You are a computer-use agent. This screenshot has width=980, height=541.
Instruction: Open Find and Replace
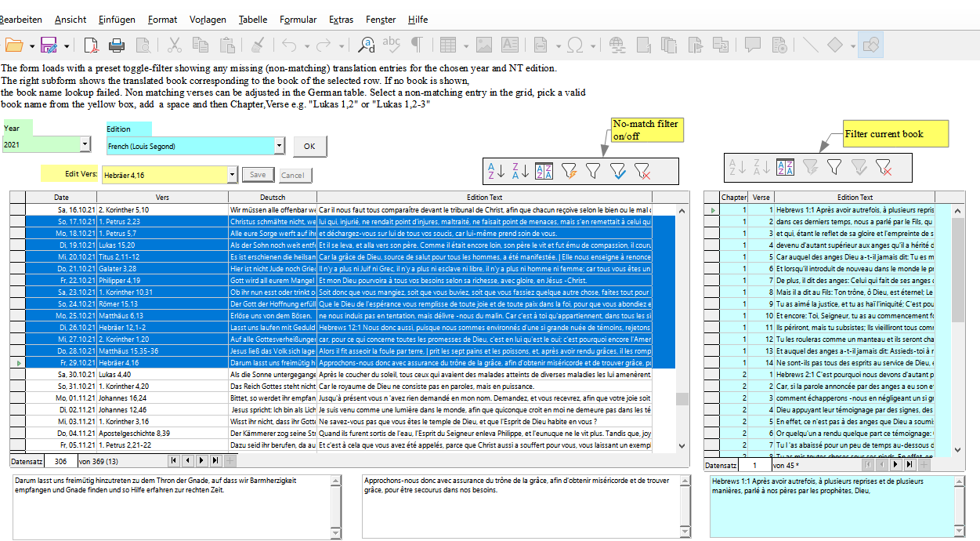(x=366, y=45)
